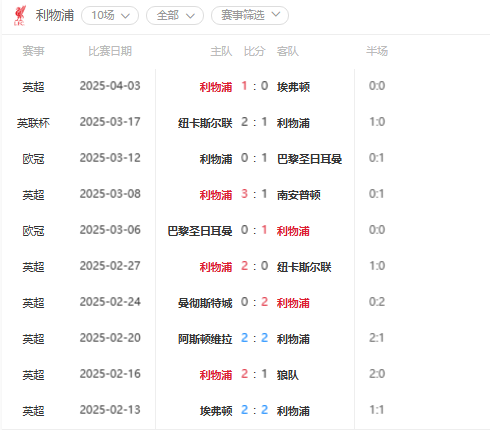
Task: Open the 1:0 score of 2025-04-03 match
Action: 255,86
